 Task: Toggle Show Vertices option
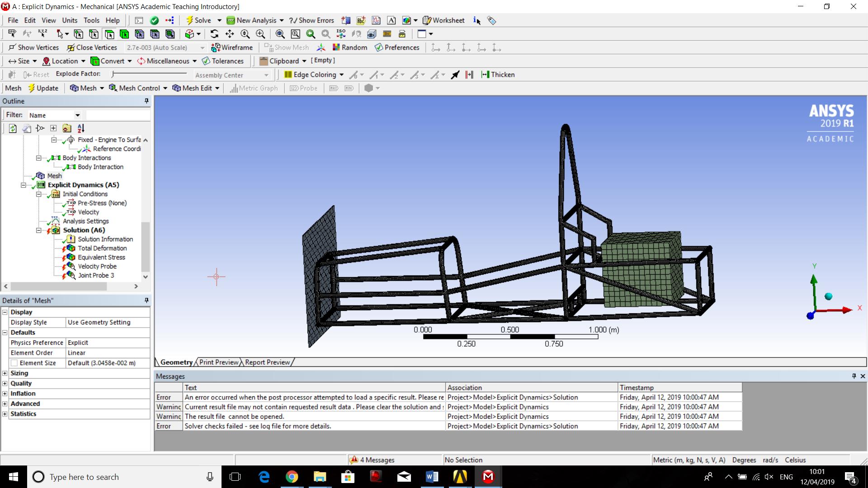point(33,47)
